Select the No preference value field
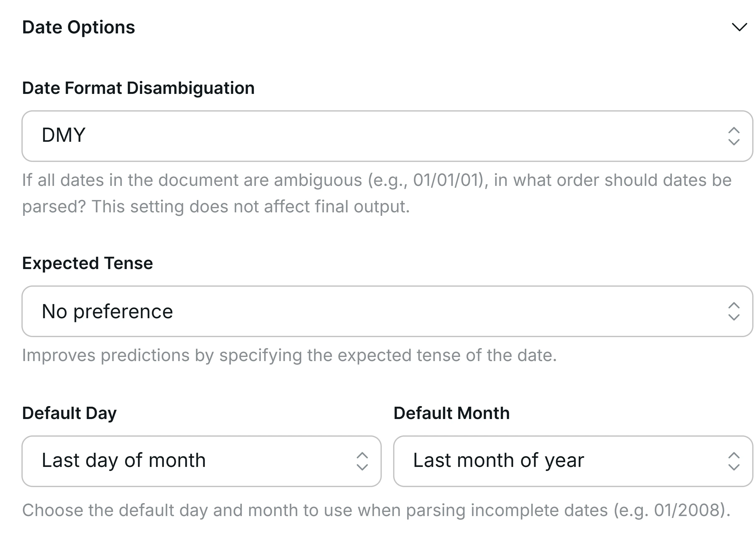 [199, 311]
